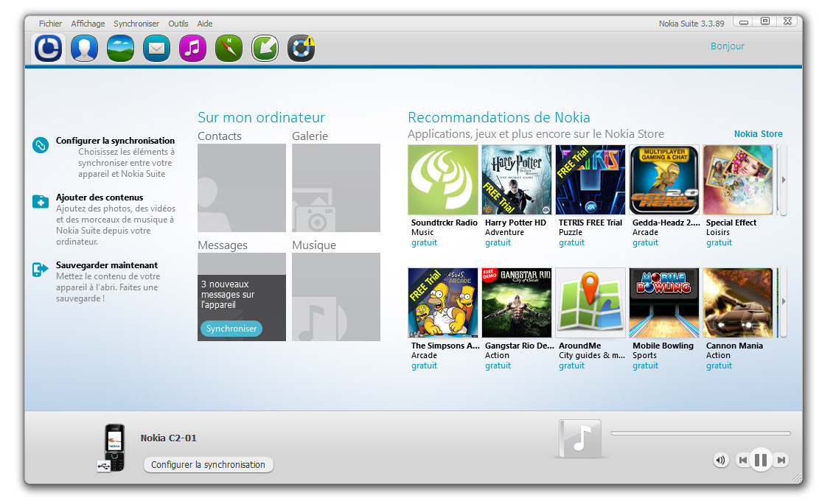
Task: Open the Gallery landscape icon in toolbar
Action: click(120, 49)
